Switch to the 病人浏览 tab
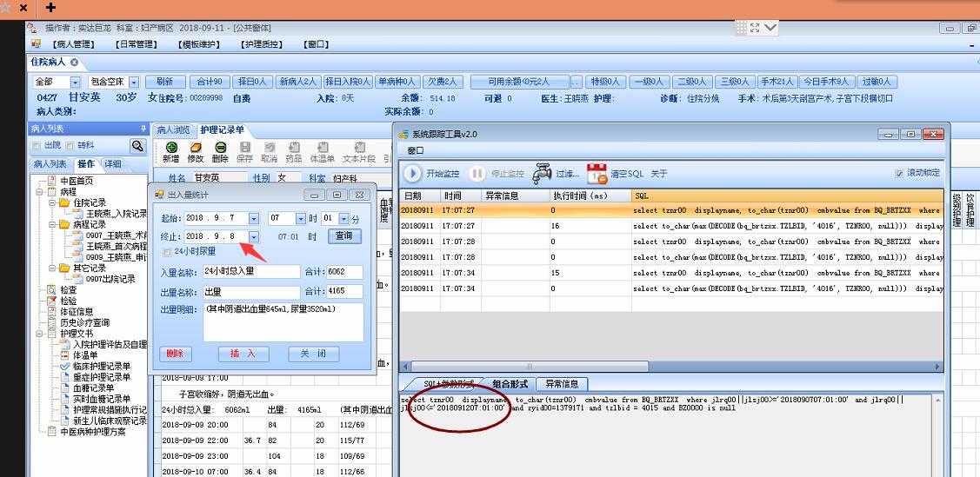The image size is (980, 477). 173,130
